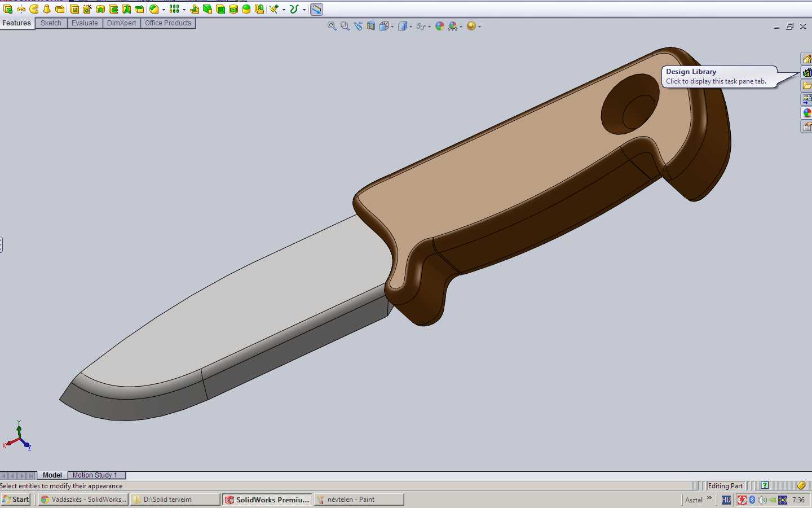This screenshot has width=812, height=508.
Task: Select the Dome tool
Action: pyautogui.click(x=246, y=9)
